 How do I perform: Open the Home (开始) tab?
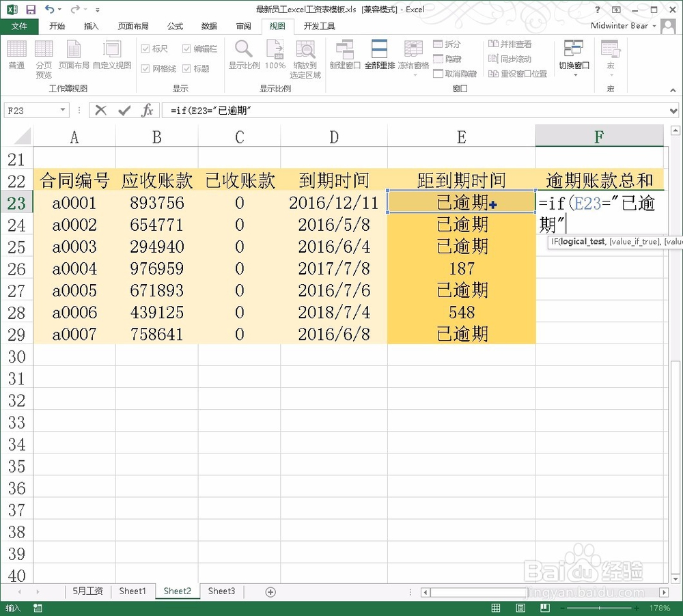(57, 26)
